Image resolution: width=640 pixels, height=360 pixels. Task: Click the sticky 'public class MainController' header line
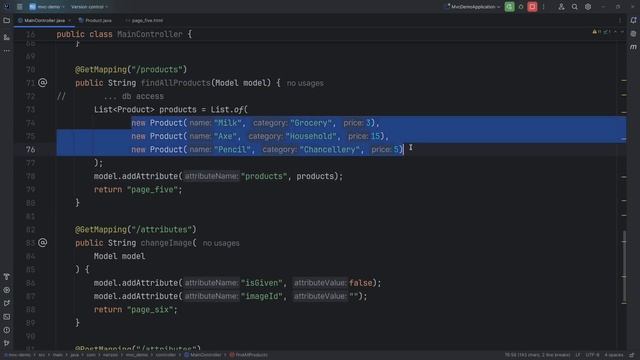pyautogui.click(x=124, y=34)
